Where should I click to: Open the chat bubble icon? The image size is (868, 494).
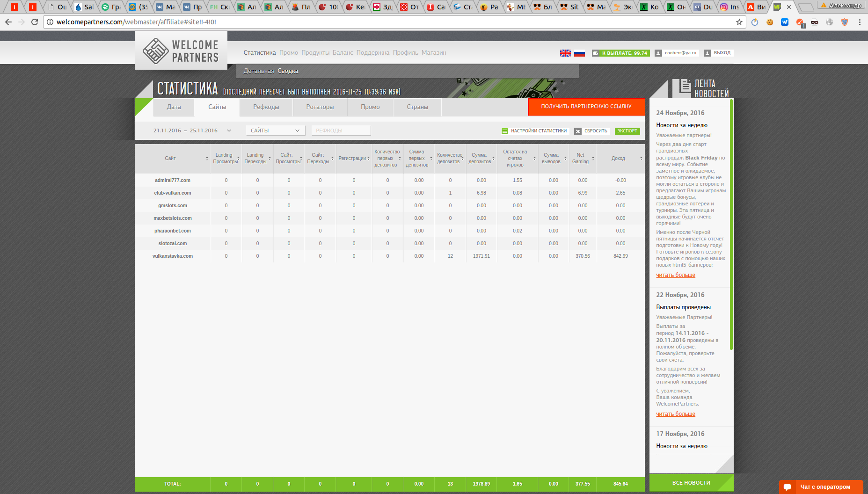(788, 487)
